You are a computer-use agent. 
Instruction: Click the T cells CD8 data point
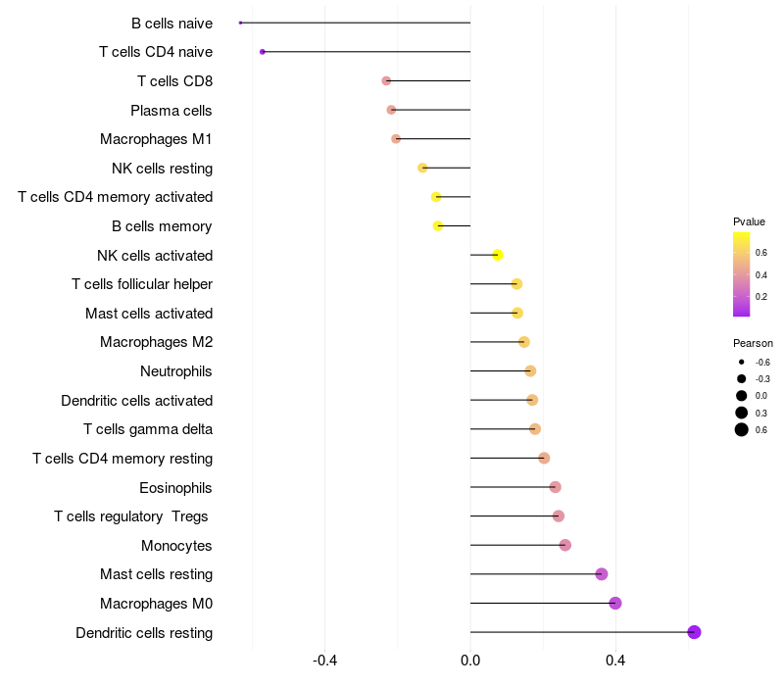[x=386, y=80]
